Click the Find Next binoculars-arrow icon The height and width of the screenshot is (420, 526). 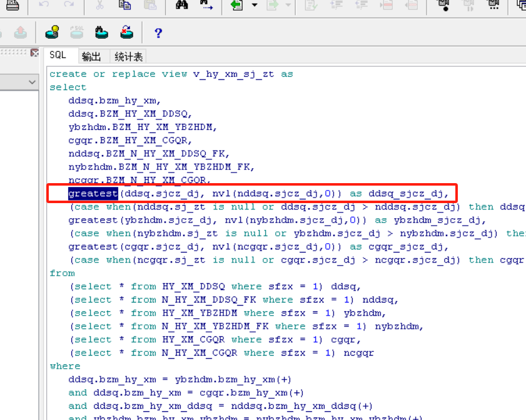pos(206,6)
